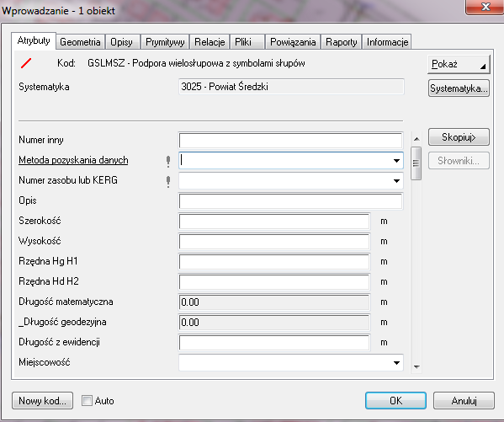The height and width of the screenshot is (422, 504).
Task: Click the Systematyka... button
Action: (x=459, y=88)
